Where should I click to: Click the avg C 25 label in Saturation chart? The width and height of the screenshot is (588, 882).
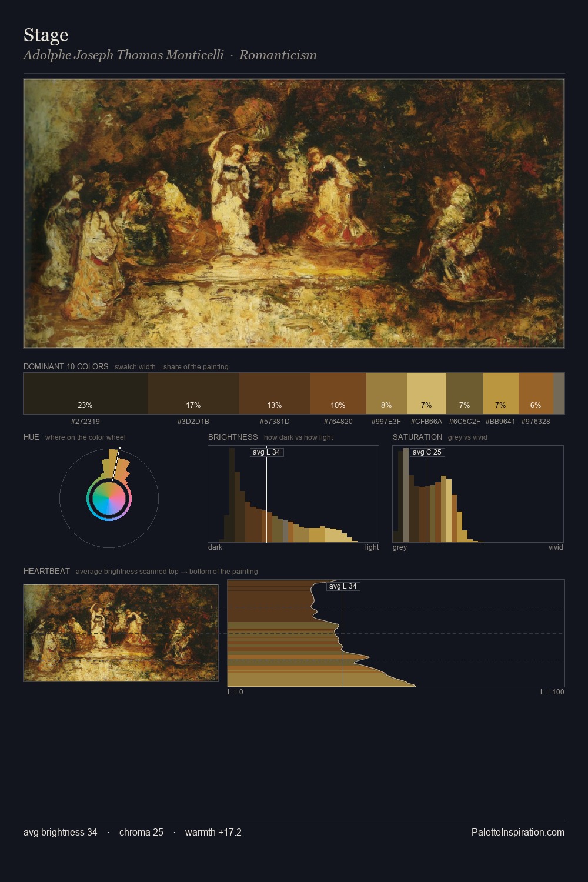coord(427,452)
